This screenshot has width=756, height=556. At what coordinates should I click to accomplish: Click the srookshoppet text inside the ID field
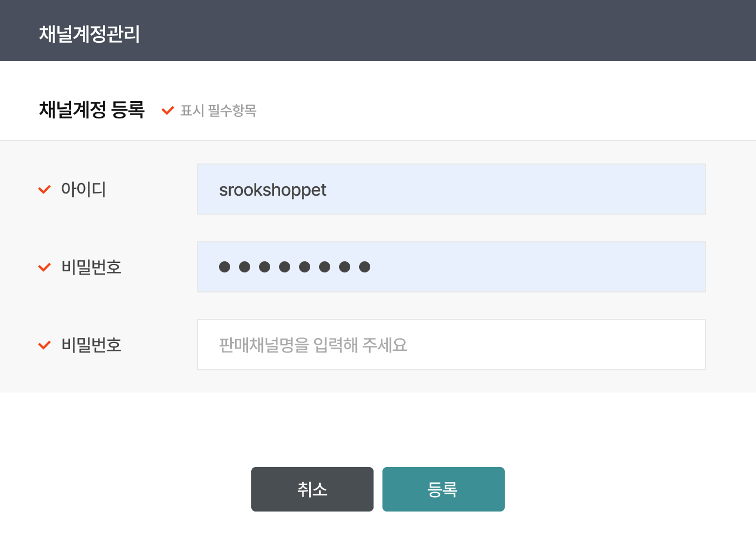pyautogui.click(x=272, y=190)
